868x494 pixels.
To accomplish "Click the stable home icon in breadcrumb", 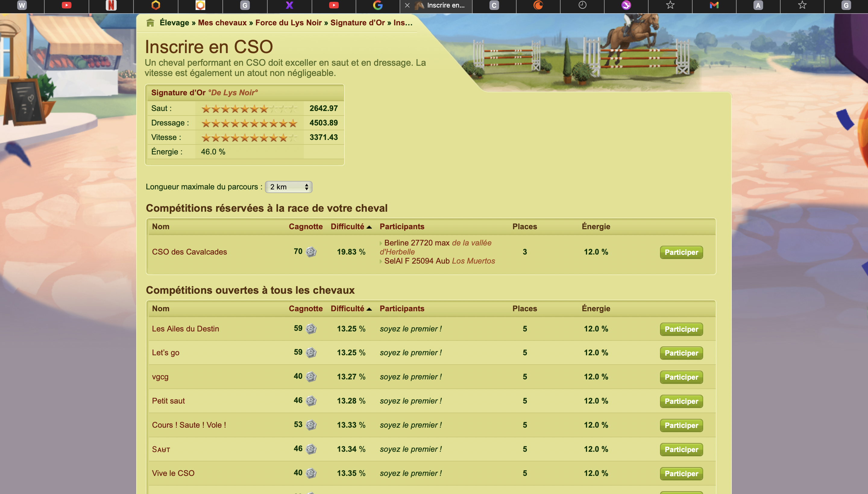I will [x=150, y=23].
